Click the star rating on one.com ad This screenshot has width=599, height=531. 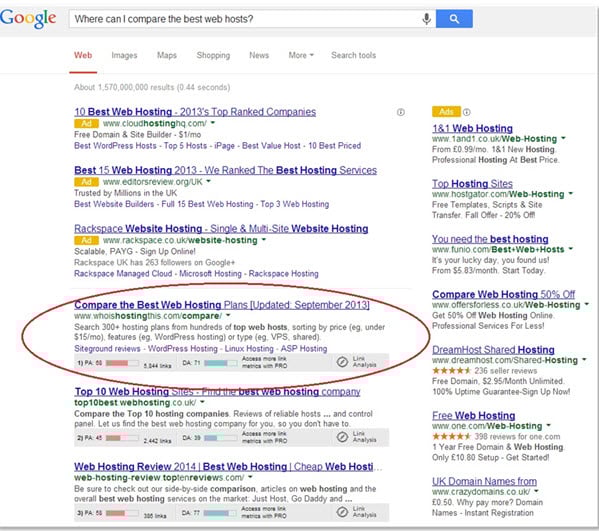point(452,436)
